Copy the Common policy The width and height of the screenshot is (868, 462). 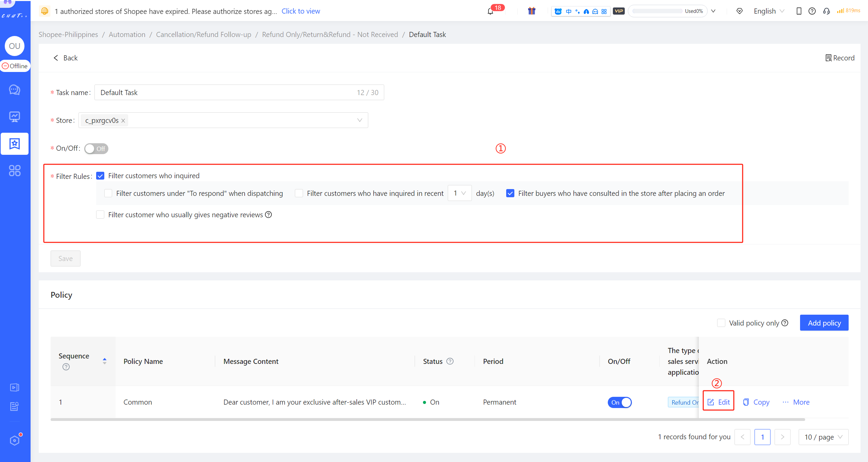pyautogui.click(x=756, y=402)
